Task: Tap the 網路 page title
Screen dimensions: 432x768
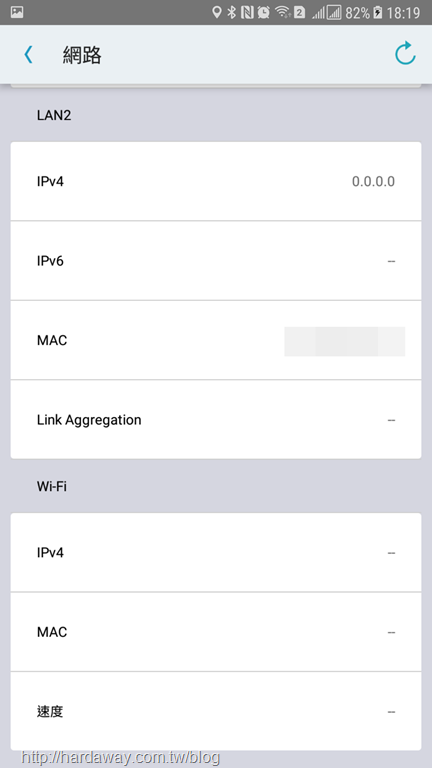Action: pyautogui.click(x=82, y=55)
